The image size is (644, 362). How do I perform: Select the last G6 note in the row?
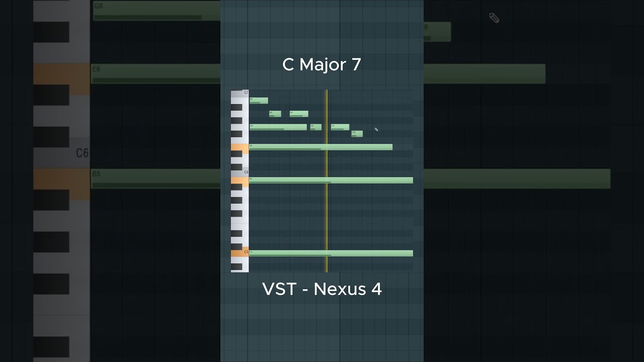(x=340, y=127)
